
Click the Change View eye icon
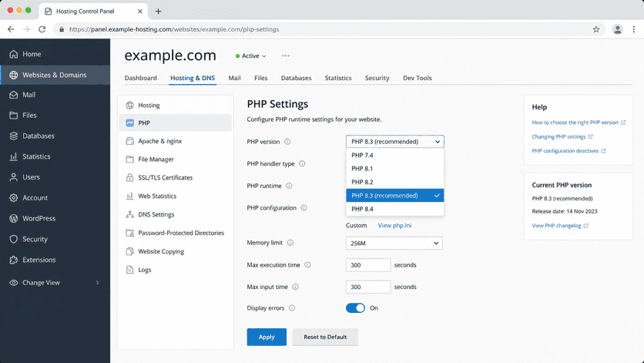click(14, 282)
